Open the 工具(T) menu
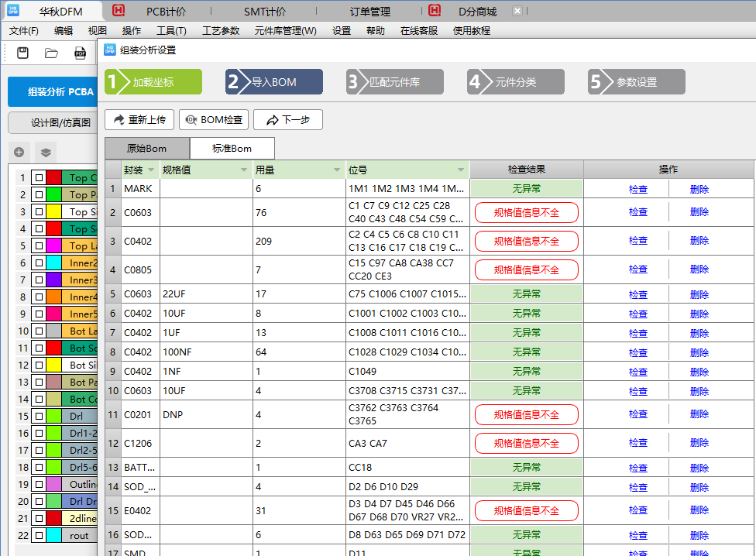This screenshot has height=556, width=756. [171, 31]
